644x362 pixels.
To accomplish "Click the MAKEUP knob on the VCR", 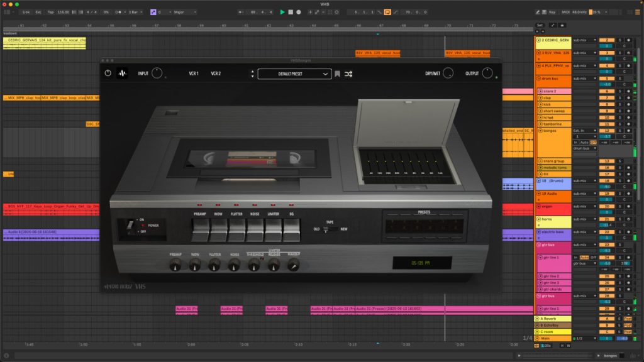I will pos(293,266).
